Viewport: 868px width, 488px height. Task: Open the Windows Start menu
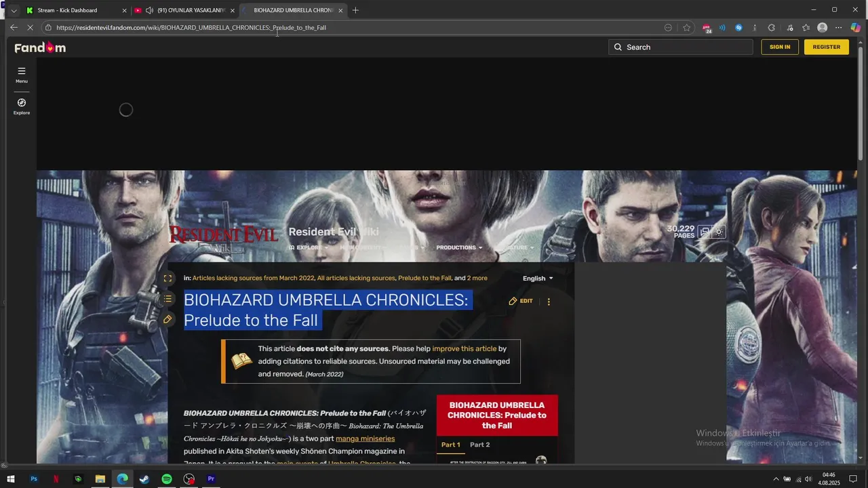pos(11,479)
